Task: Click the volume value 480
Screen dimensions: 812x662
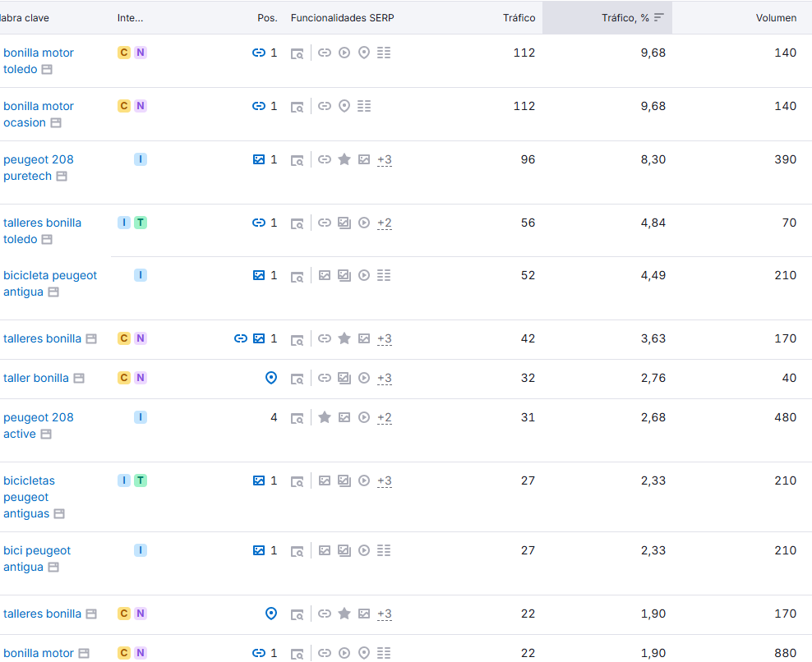Action: (x=785, y=417)
